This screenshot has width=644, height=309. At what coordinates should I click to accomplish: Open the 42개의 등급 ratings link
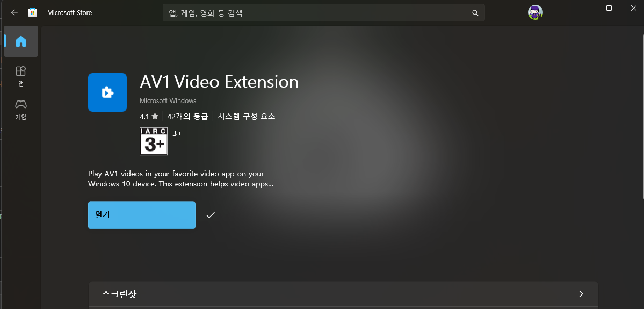click(187, 116)
